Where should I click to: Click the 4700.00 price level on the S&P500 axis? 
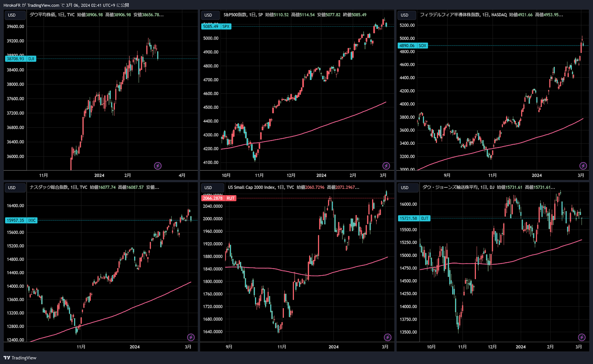[211, 80]
